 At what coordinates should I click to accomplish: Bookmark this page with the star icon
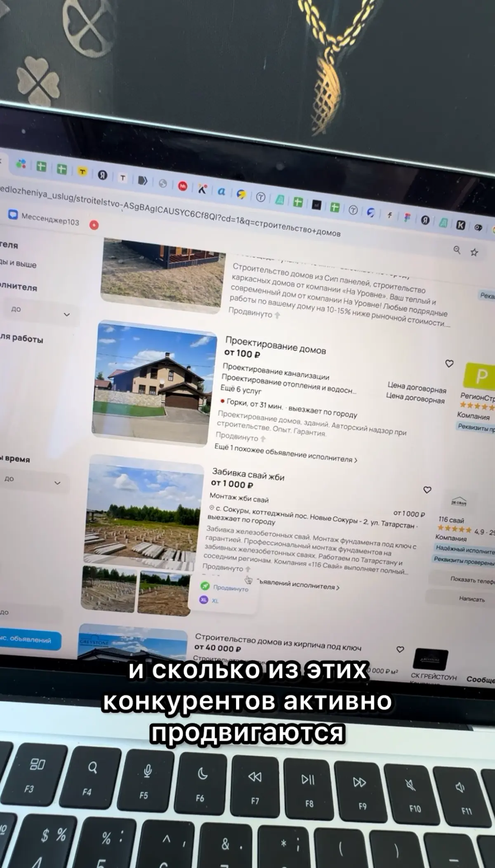[x=474, y=252]
